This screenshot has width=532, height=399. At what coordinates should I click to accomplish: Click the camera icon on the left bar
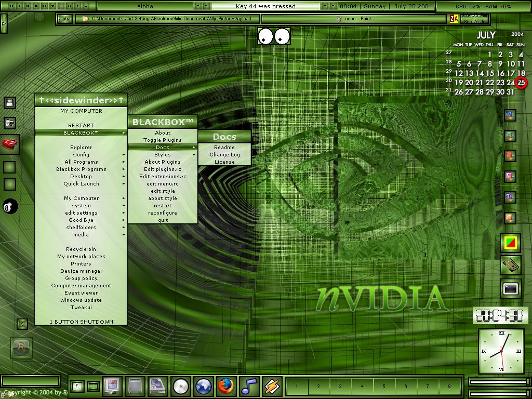click(9, 123)
